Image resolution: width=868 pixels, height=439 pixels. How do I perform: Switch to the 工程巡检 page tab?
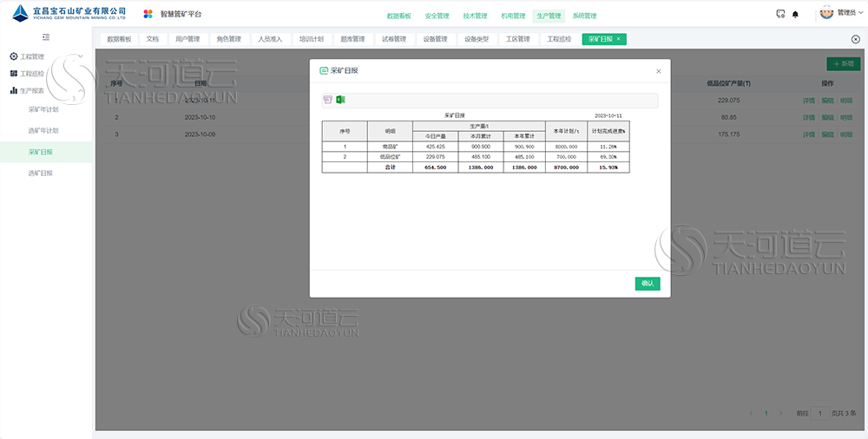point(559,39)
